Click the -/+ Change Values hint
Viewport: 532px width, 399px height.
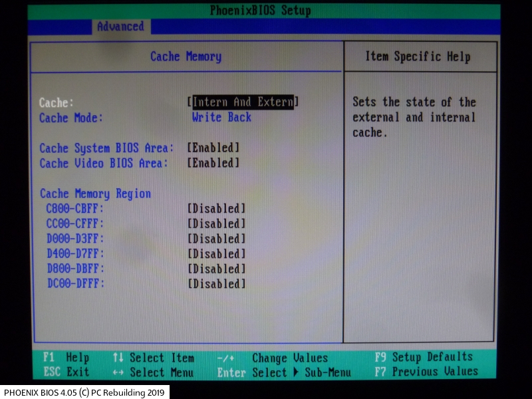tap(273, 358)
